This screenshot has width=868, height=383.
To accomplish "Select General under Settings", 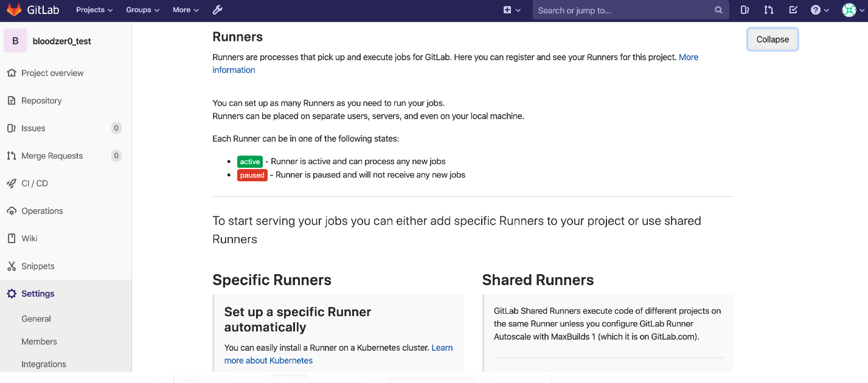I will (36, 319).
